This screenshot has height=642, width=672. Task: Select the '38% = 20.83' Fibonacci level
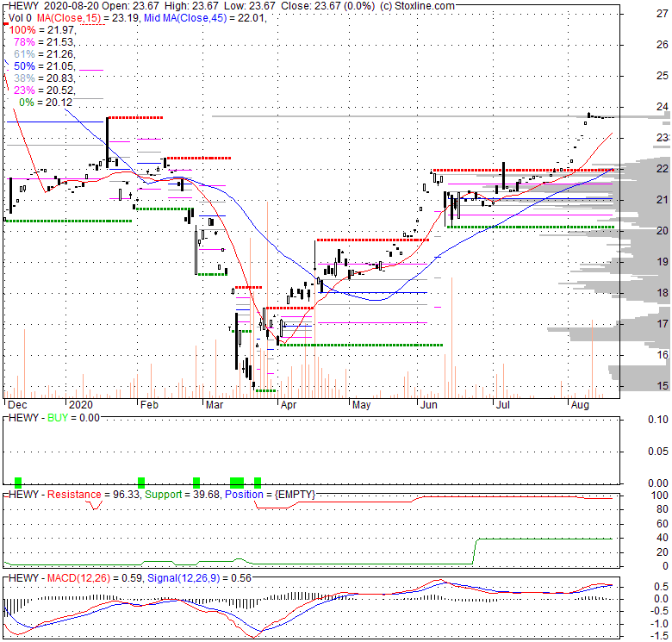coord(45,78)
